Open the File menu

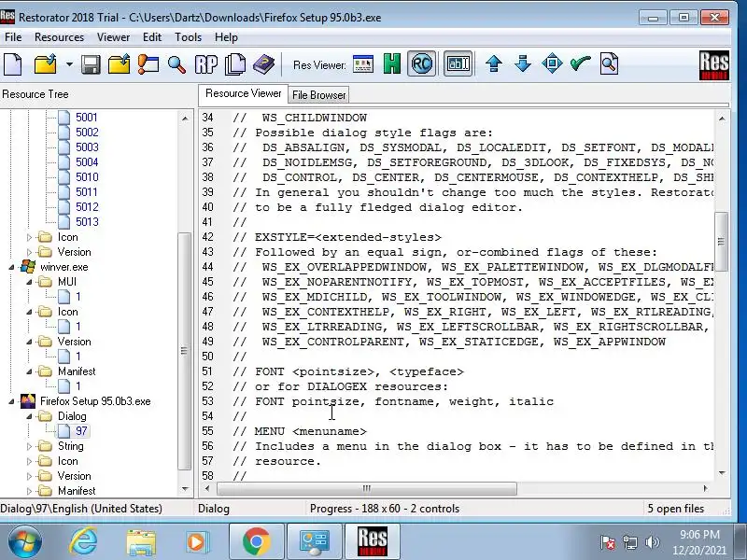coord(13,37)
